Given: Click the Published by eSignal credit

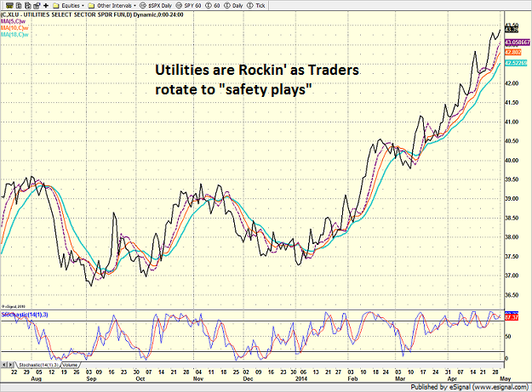Looking at the screenshot, I should [x=470, y=387].
